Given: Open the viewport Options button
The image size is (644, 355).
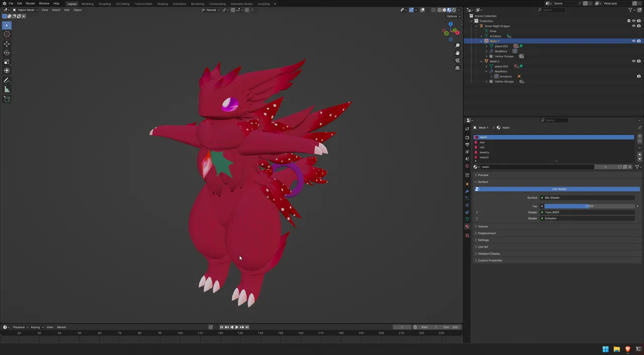Looking at the screenshot, I should tap(453, 16).
